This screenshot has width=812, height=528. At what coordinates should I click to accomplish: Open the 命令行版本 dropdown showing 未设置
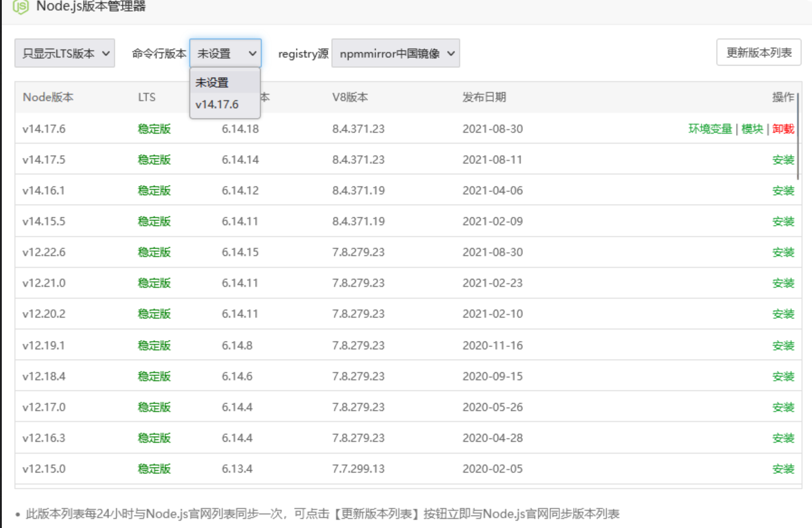(x=226, y=53)
